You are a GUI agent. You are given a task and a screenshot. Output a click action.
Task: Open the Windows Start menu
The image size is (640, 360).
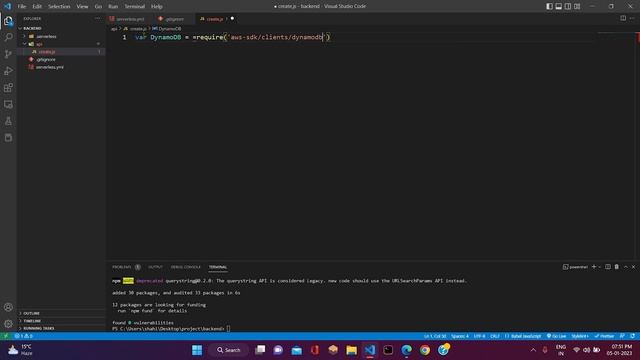[197, 350]
